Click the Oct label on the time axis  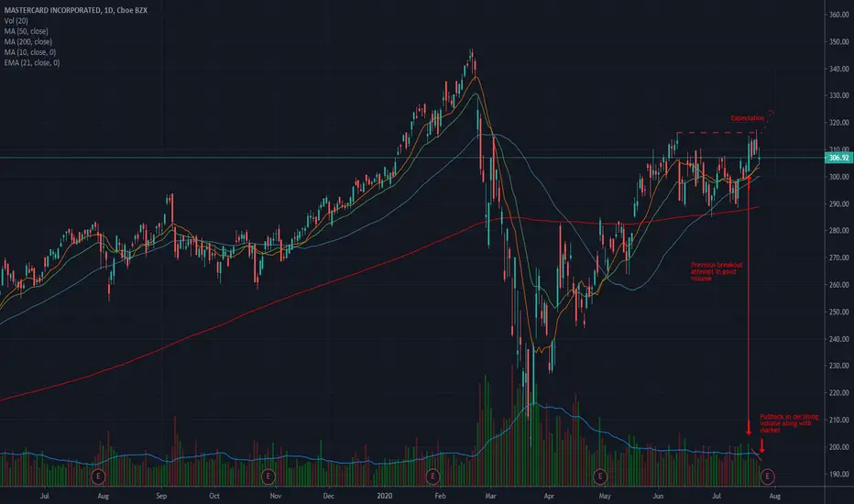click(214, 496)
